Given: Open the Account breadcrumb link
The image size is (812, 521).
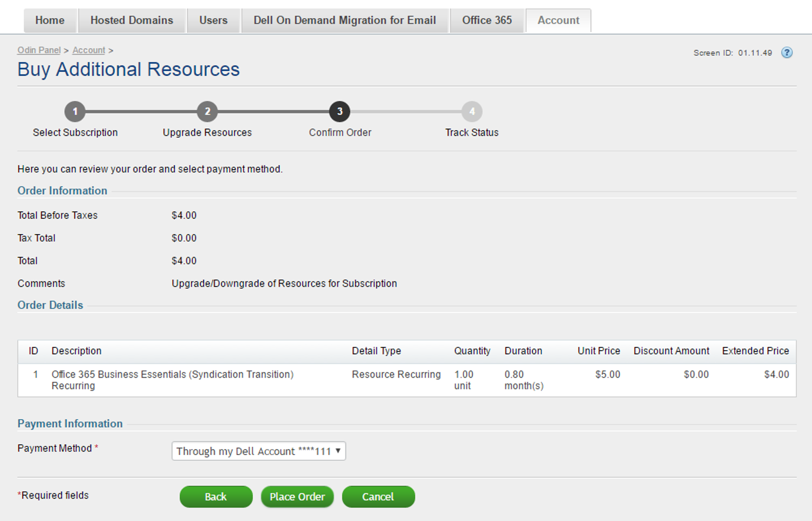Looking at the screenshot, I should click(88, 50).
